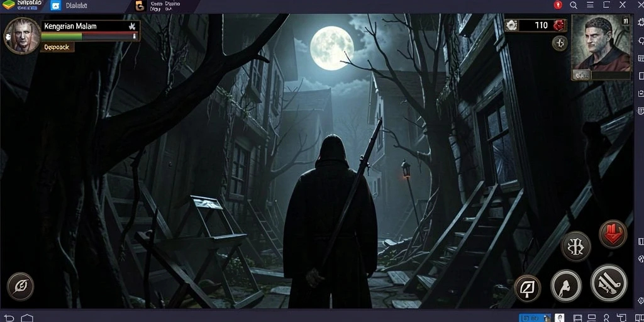644x322 pixels.
Task: Click the blue highlighted item in bottom bar
Action: (x=535, y=318)
